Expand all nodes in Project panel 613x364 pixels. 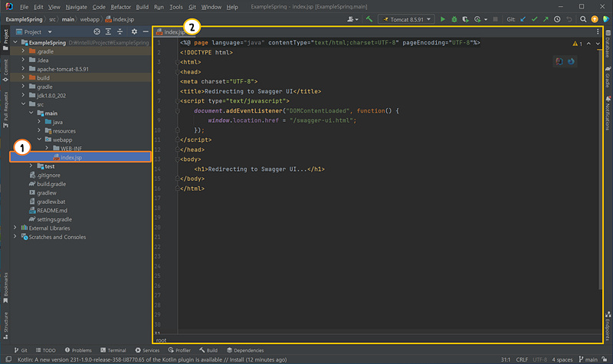[108, 31]
